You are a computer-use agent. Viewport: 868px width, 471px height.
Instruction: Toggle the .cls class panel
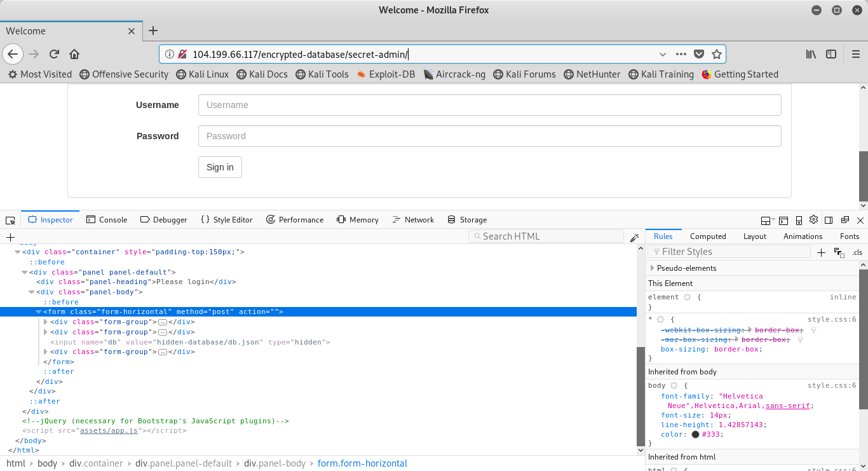click(x=857, y=252)
